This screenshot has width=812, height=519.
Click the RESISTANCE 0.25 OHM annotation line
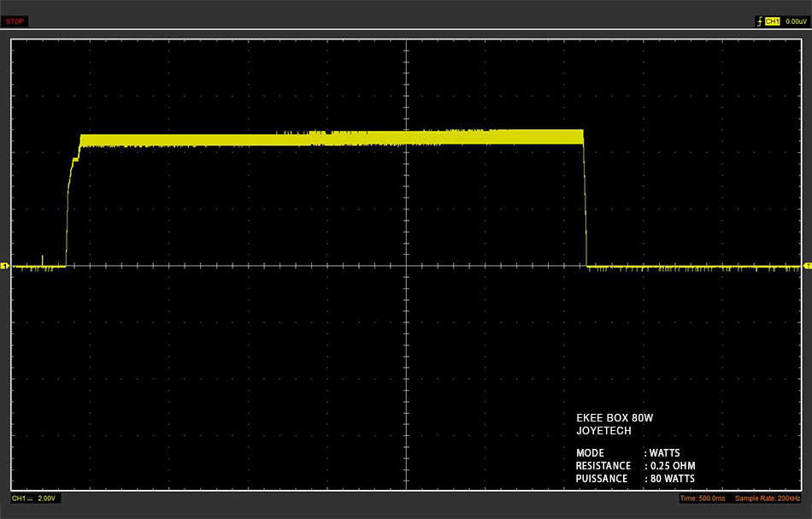[x=635, y=466]
